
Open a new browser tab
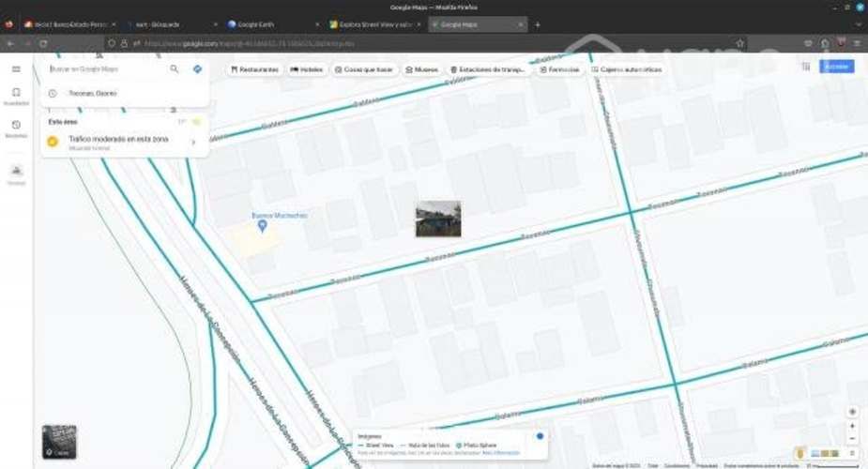click(x=537, y=25)
